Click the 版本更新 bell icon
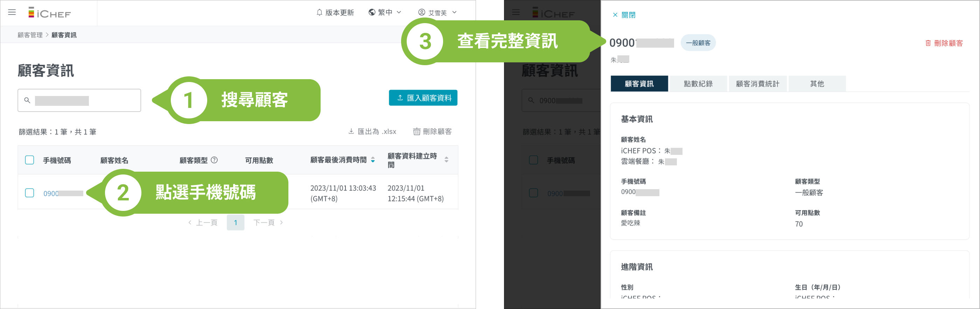This screenshot has width=980, height=309. click(x=319, y=13)
